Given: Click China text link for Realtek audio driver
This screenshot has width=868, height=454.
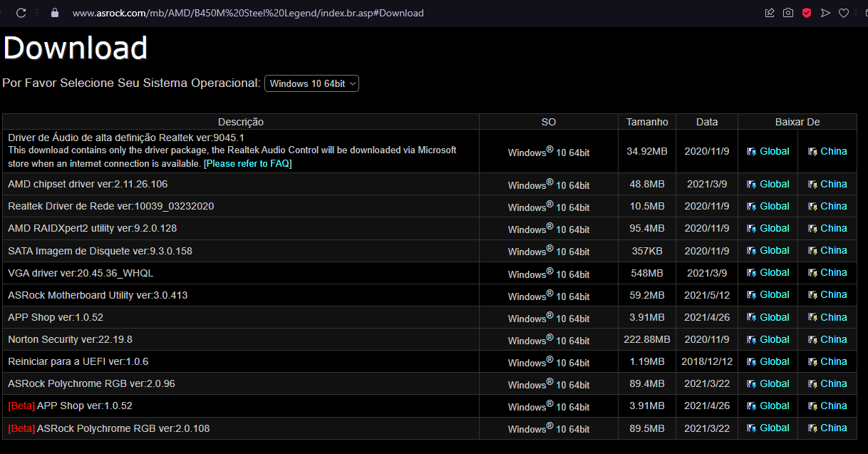Looking at the screenshot, I should coord(834,151).
